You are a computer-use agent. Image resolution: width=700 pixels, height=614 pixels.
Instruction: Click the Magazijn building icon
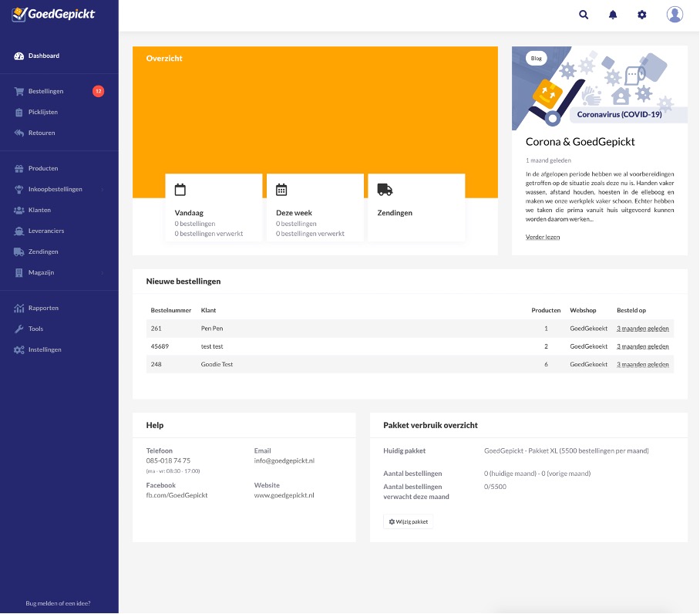tap(19, 273)
